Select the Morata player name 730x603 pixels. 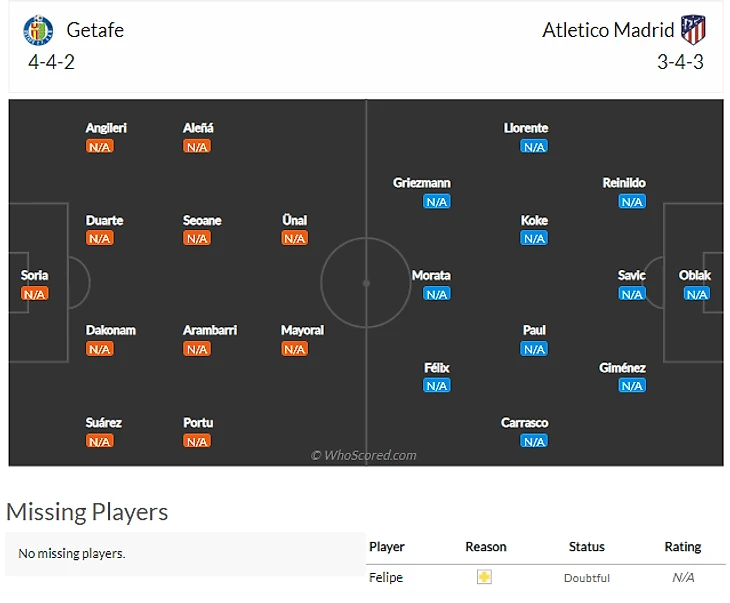pos(431,275)
